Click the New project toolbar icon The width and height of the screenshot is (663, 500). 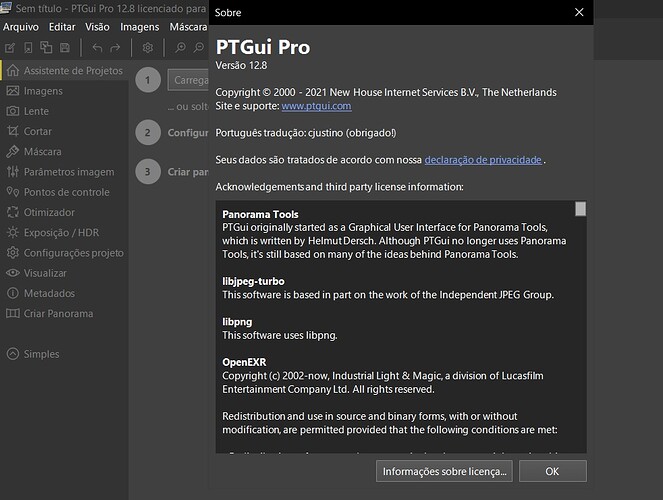tap(10, 48)
